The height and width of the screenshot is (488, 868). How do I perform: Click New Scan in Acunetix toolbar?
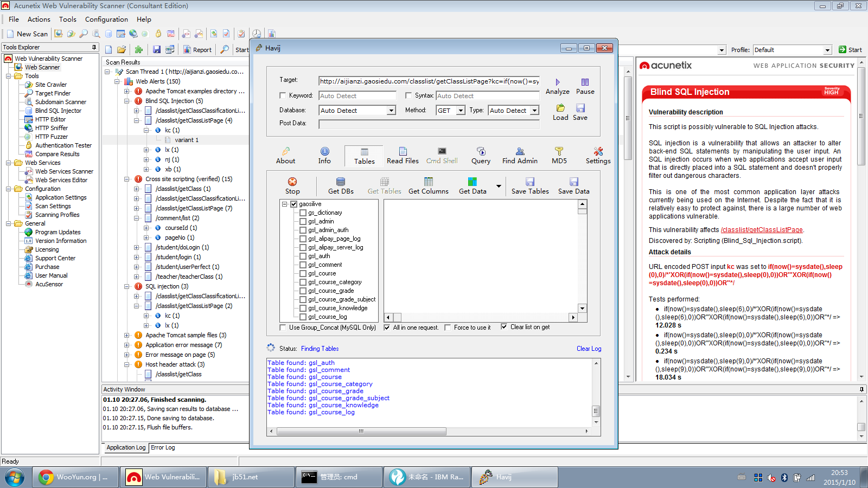pos(27,34)
